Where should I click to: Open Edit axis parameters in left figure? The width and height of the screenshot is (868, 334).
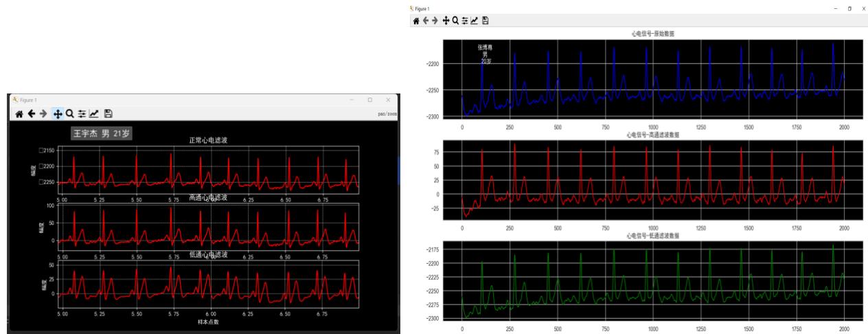pos(94,114)
